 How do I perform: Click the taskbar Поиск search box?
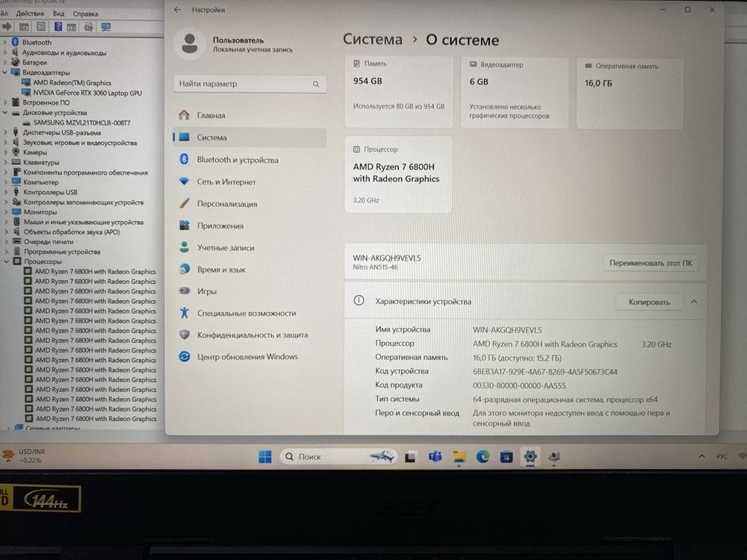click(338, 457)
